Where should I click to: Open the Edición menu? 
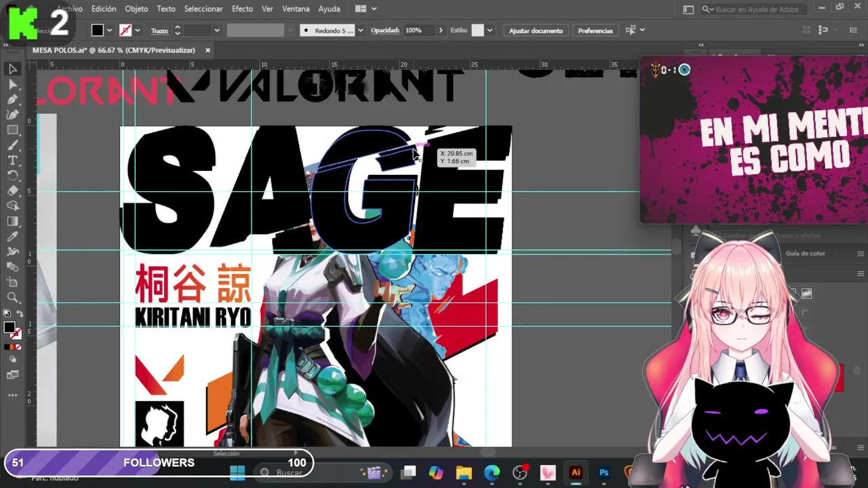click(x=104, y=9)
